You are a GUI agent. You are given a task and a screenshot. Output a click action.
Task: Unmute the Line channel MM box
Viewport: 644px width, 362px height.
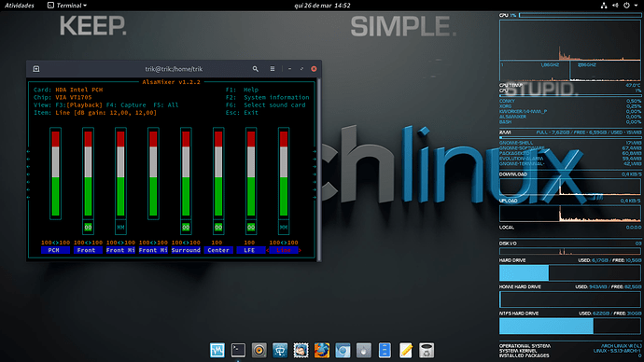(284, 227)
